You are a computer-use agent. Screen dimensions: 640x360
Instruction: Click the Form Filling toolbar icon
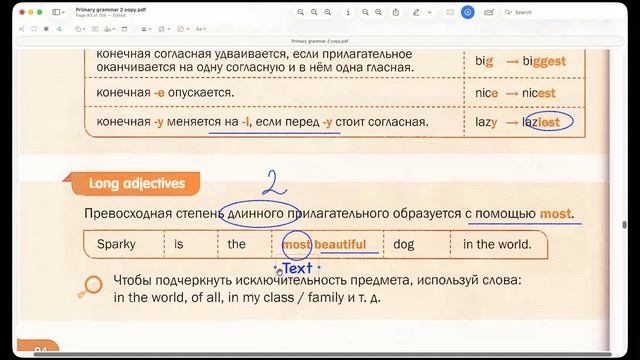(x=489, y=12)
